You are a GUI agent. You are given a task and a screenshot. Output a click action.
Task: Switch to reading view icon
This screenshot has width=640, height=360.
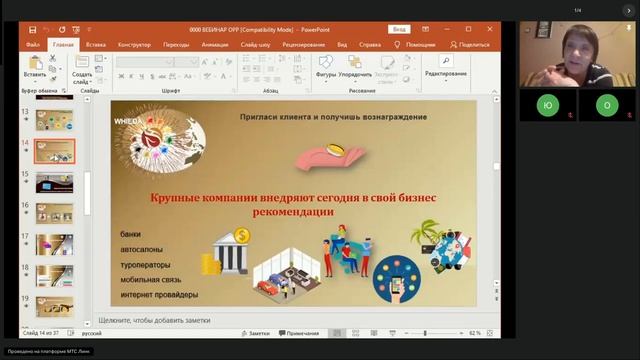click(374, 333)
